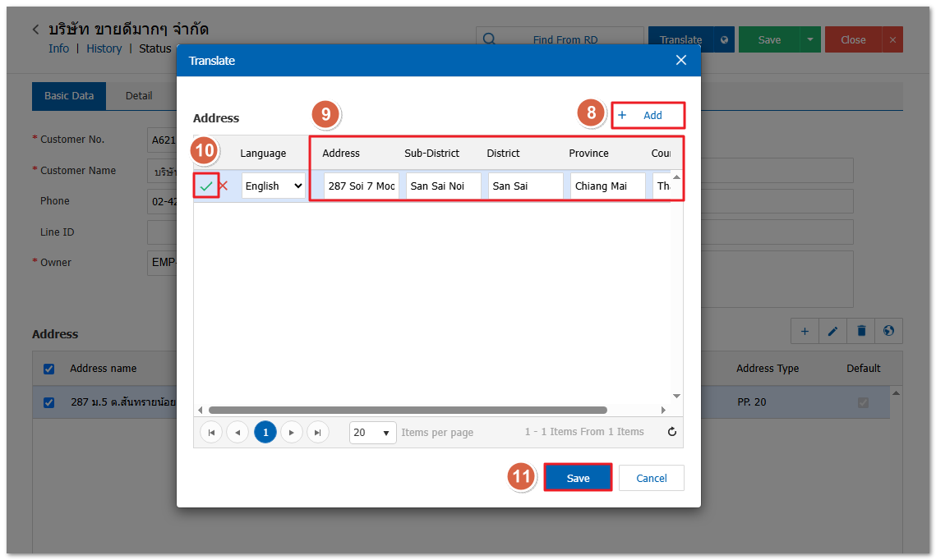Confirm row with green checkmark icon

click(x=206, y=186)
